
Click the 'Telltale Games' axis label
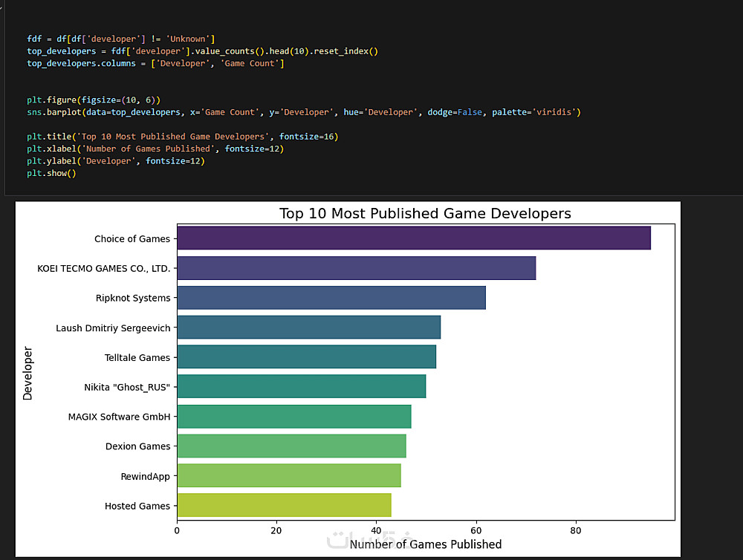click(x=137, y=358)
